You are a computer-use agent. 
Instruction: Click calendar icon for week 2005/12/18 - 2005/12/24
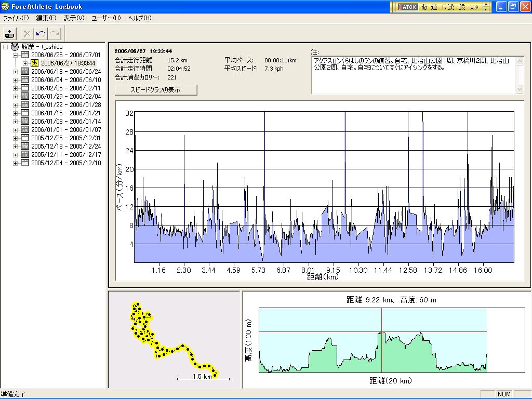click(x=25, y=146)
